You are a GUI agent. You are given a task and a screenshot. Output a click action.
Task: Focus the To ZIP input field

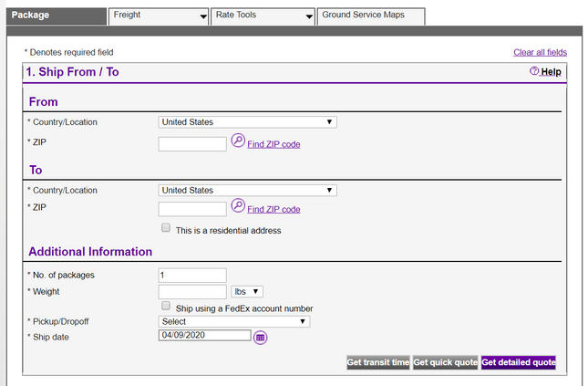192,209
